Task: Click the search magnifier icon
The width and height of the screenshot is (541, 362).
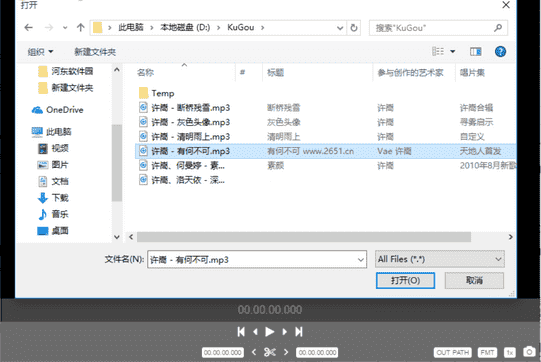Action: point(498,28)
